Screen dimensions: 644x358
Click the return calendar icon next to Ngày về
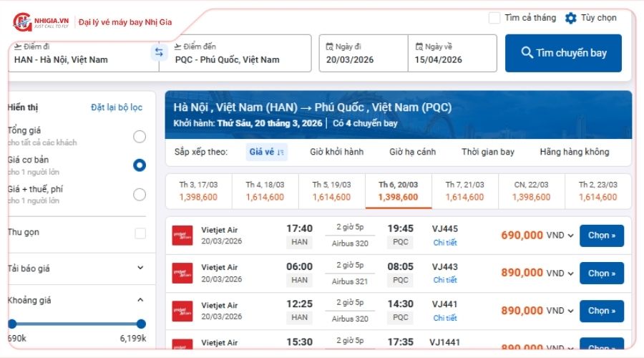(x=419, y=47)
